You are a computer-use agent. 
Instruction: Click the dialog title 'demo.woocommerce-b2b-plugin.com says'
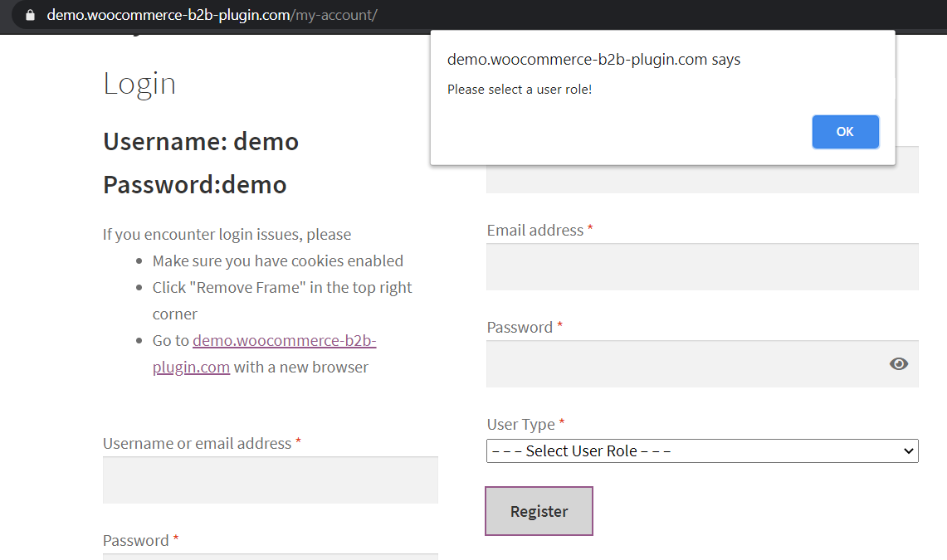593,60
